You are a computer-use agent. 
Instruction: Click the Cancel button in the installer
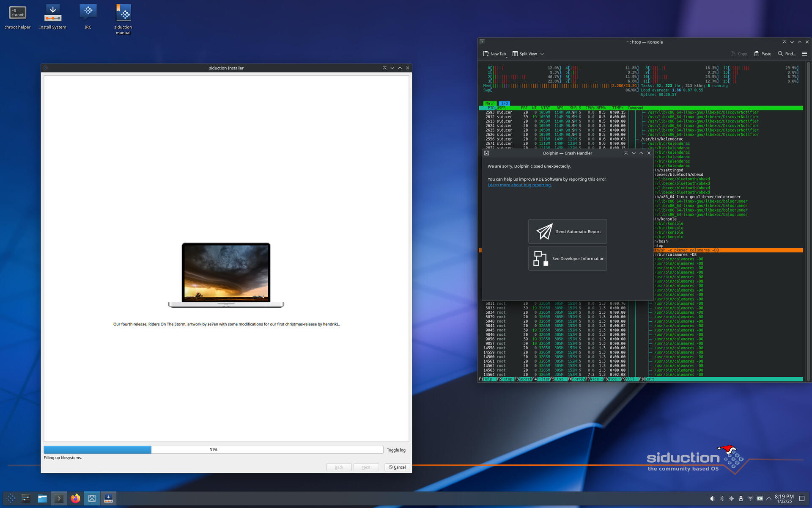(x=397, y=467)
